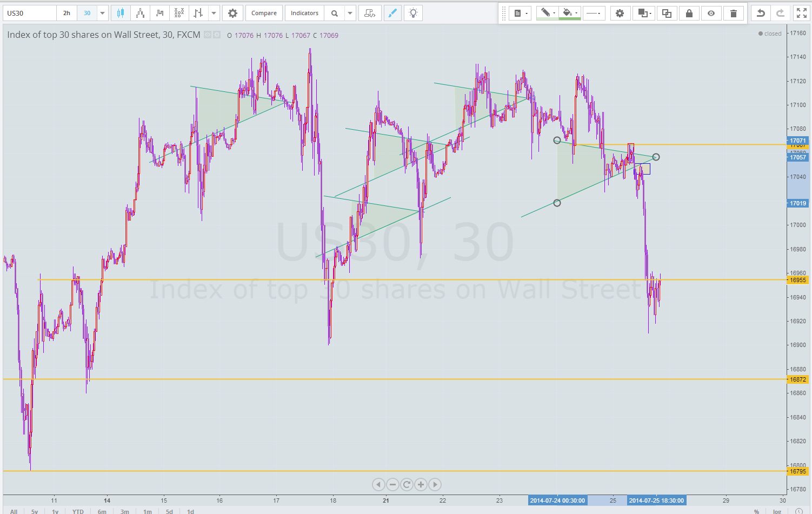Set date range to All
Viewport: 812px width, 514px height.
pyautogui.click(x=14, y=511)
